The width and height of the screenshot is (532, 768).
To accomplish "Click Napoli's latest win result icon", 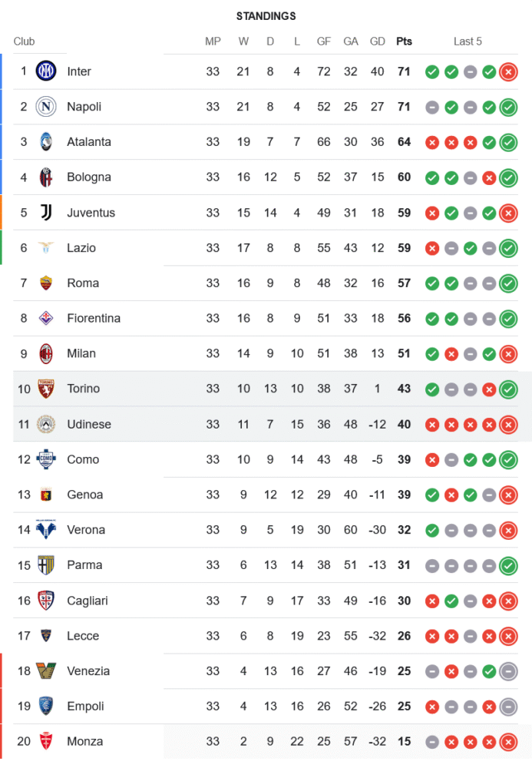I will pos(507,108).
